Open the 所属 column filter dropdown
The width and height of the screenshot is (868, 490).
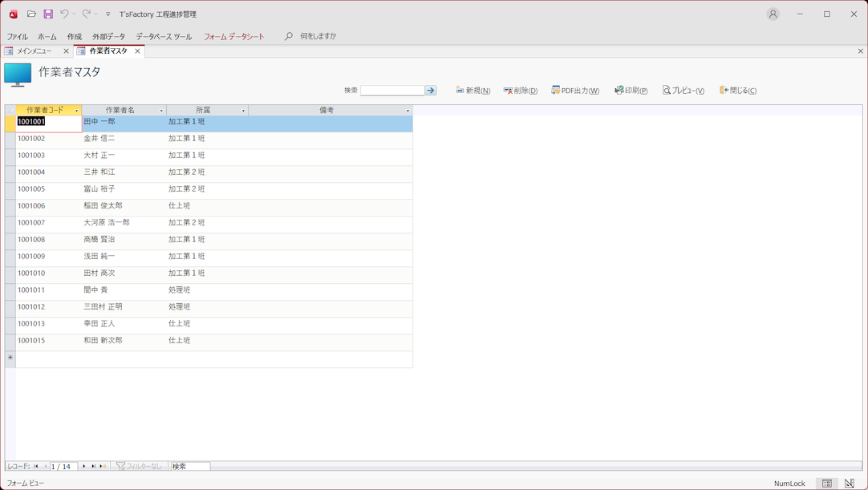243,111
